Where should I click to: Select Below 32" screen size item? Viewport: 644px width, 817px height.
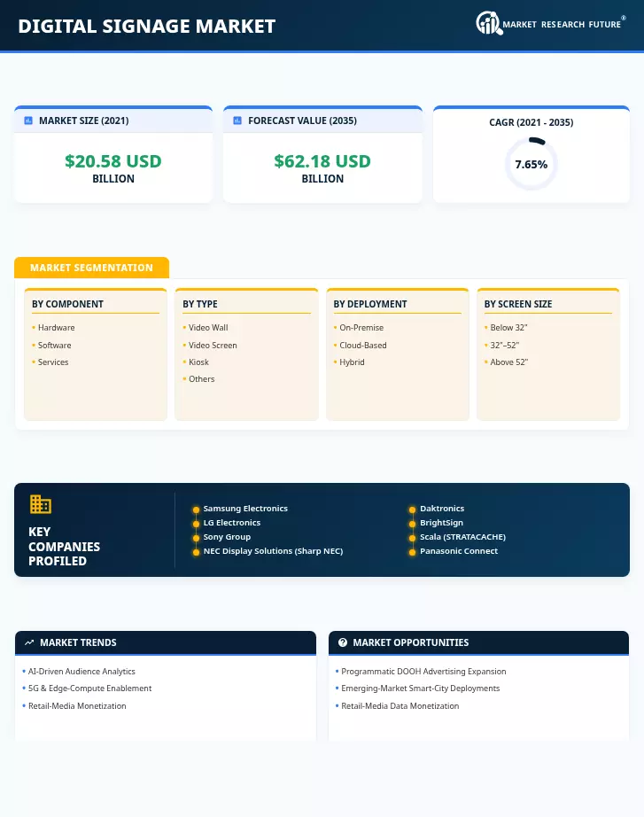click(509, 328)
